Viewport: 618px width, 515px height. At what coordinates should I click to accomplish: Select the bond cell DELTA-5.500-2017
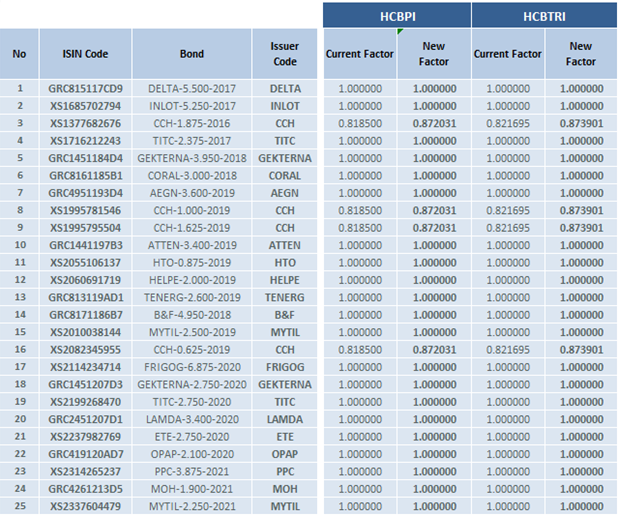[191, 88]
